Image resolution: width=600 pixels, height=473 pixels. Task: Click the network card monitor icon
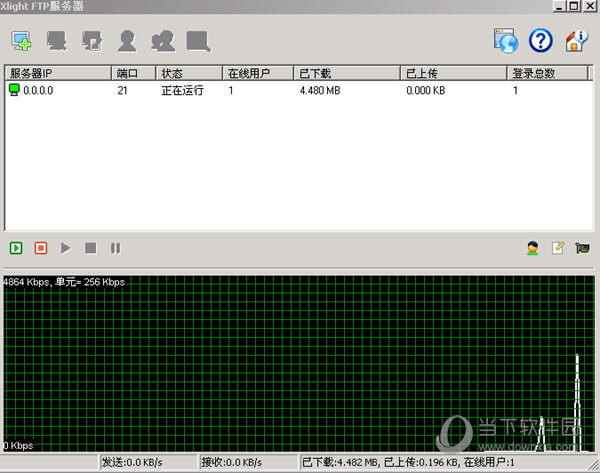pos(582,248)
